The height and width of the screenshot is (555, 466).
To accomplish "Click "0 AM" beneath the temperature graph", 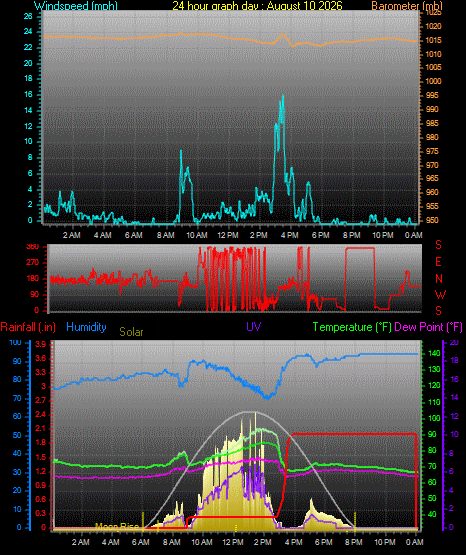I will (415, 542).
